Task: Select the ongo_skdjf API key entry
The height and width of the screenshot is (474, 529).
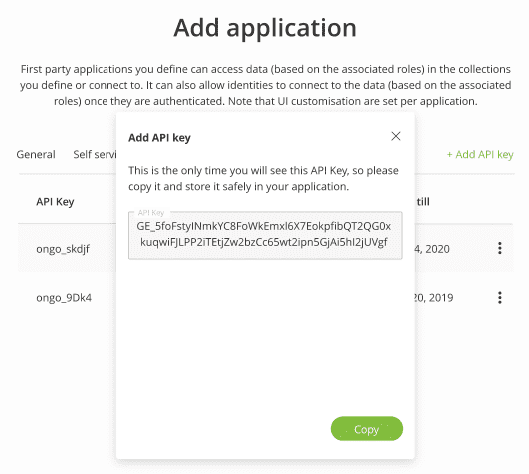Action: [x=63, y=249]
